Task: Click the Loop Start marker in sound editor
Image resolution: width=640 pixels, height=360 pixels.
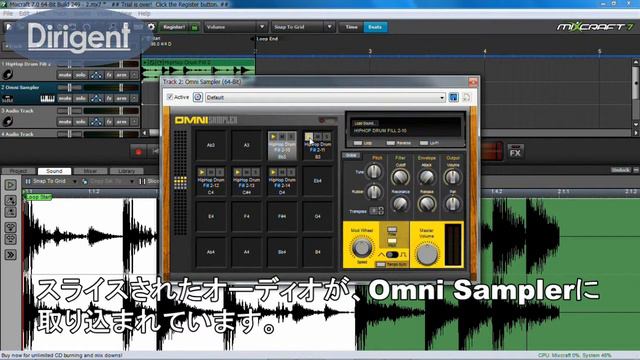Action: point(38,197)
